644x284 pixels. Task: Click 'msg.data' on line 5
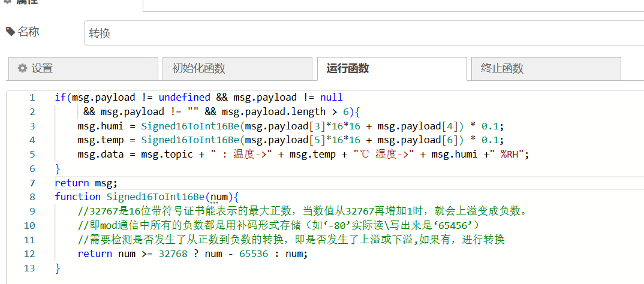[101, 155]
